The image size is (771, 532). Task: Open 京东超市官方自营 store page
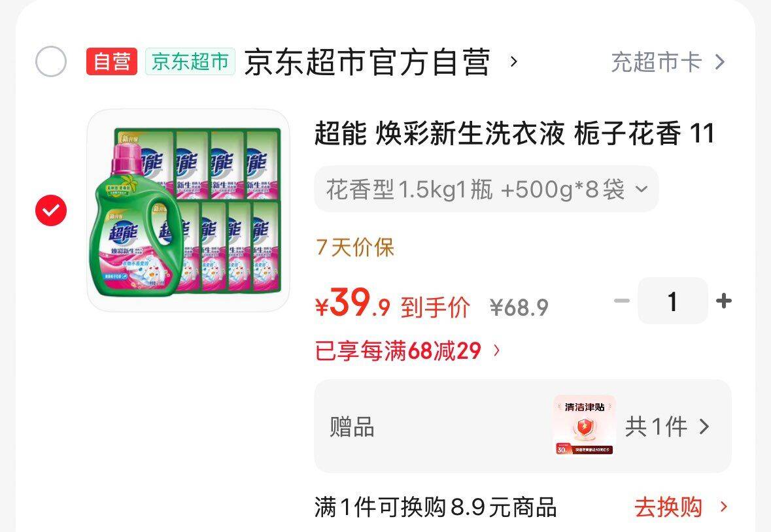[368, 62]
